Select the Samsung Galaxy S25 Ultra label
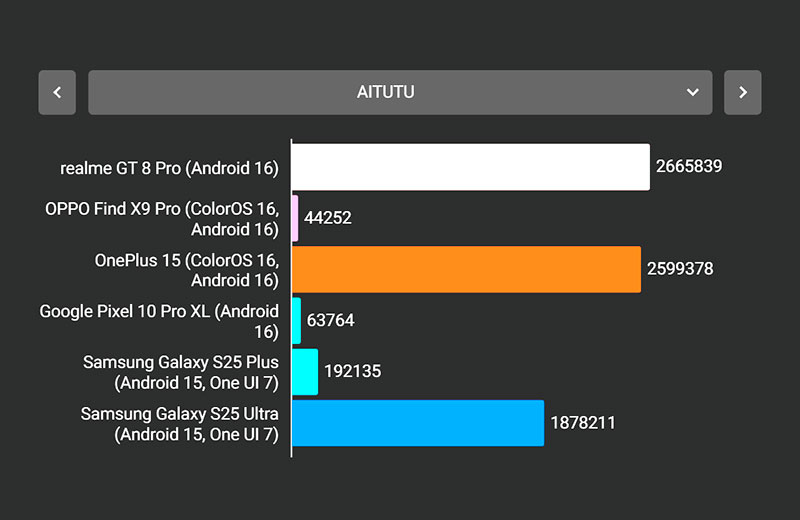 click(180, 424)
